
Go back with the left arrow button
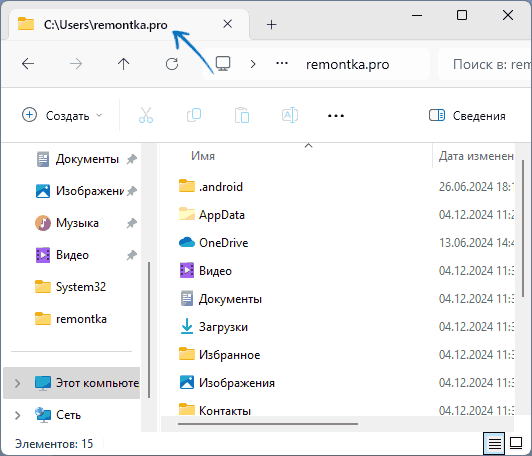28,64
